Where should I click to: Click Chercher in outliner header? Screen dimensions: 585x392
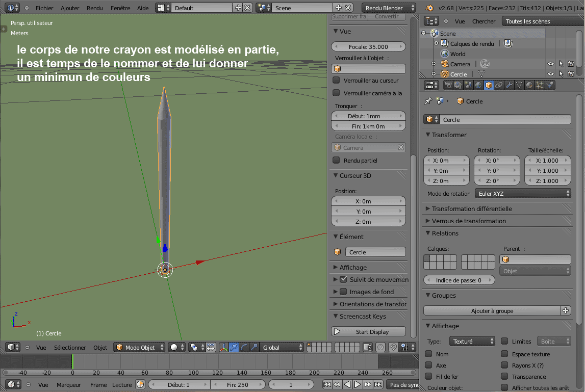click(x=484, y=21)
